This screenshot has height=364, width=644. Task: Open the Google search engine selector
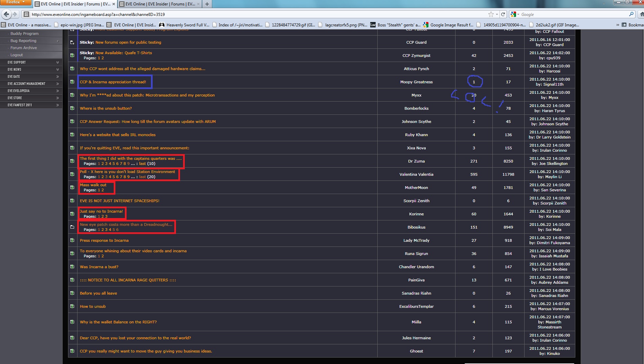point(515,14)
